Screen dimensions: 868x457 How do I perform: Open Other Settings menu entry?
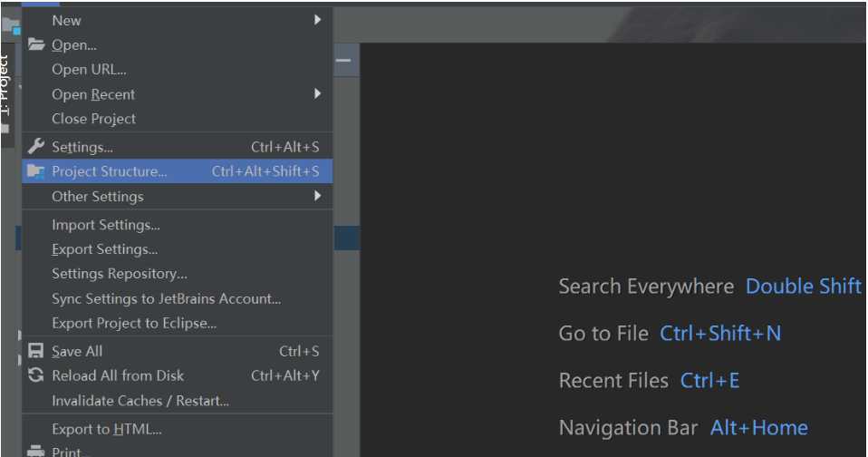tap(178, 196)
